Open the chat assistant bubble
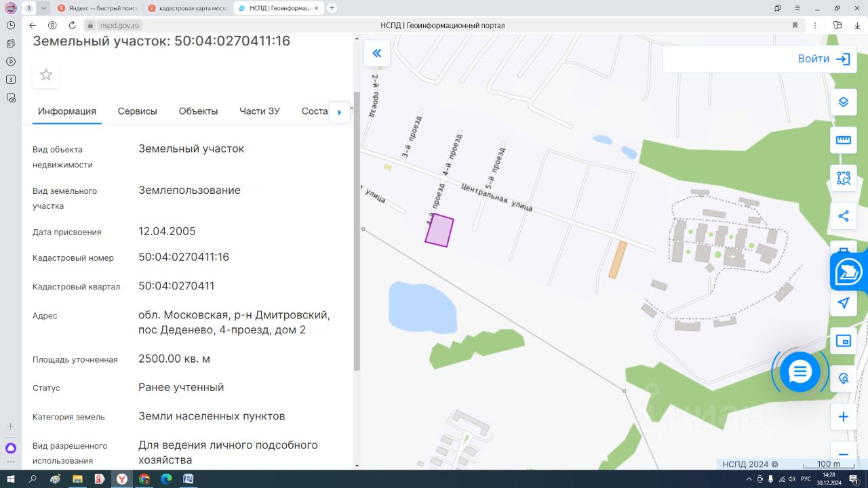Screen dimensions: 868x488 point(800,371)
